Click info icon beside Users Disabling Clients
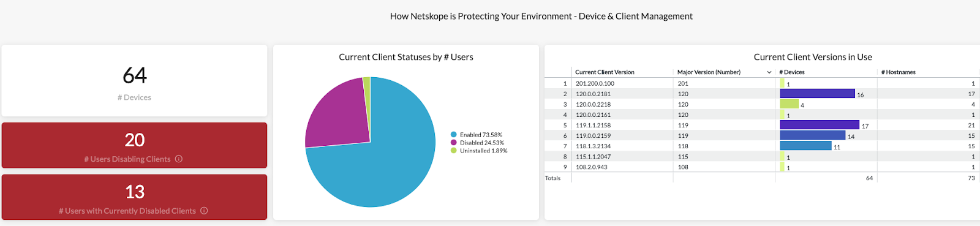 pyautogui.click(x=179, y=159)
